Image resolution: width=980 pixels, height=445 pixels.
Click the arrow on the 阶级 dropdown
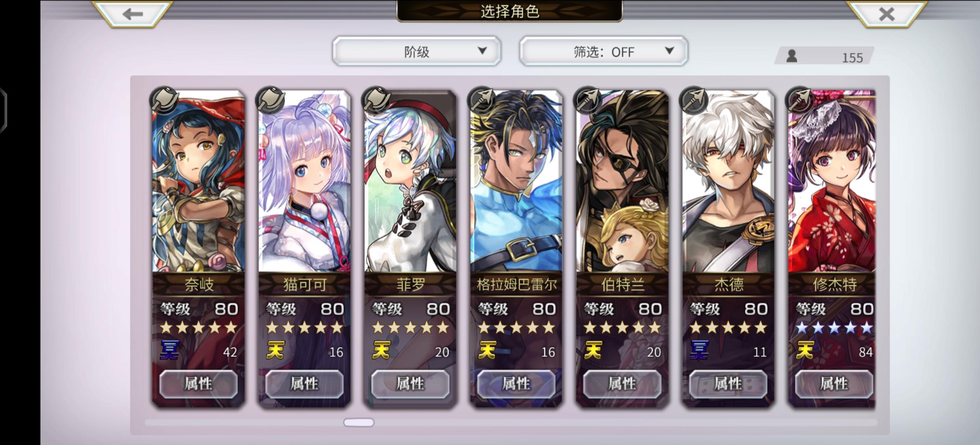tap(482, 51)
